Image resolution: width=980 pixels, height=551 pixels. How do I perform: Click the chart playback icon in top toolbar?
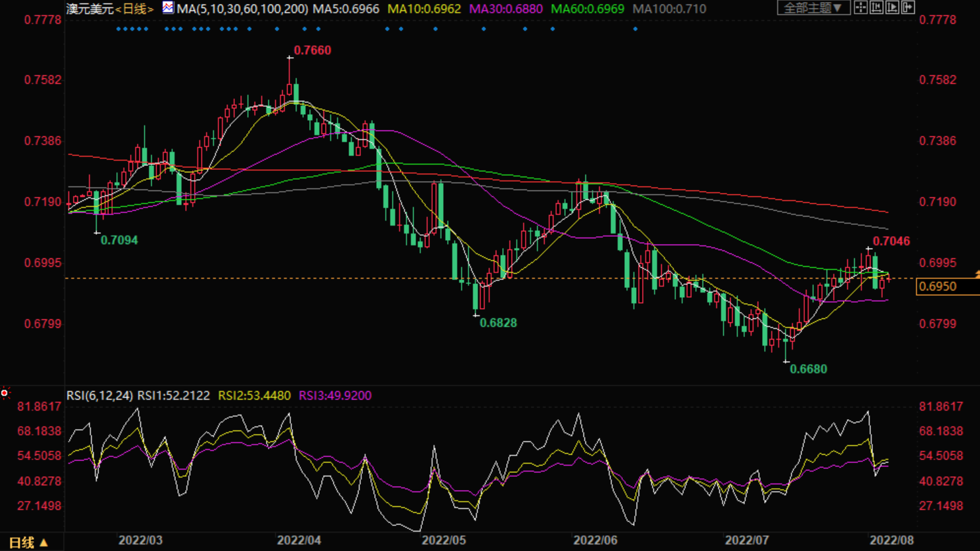click(x=892, y=8)
